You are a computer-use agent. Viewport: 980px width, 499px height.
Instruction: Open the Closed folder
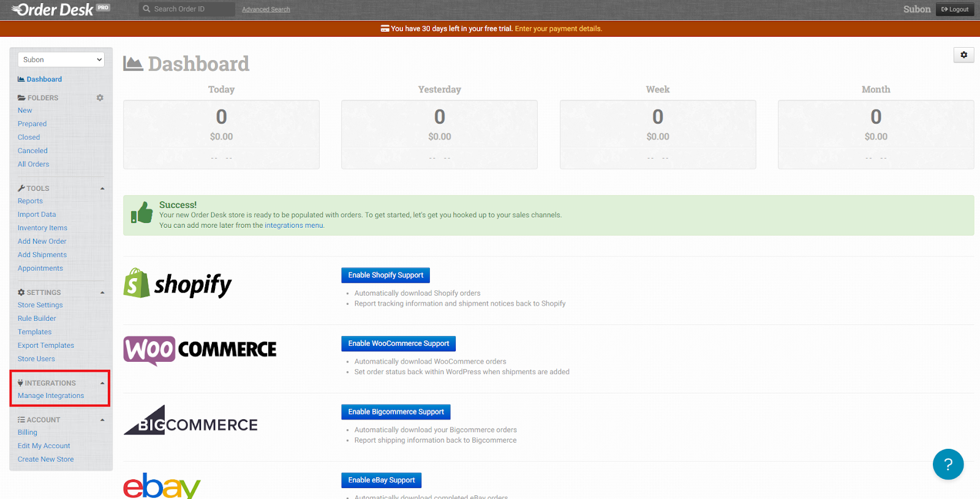(29, 138)
